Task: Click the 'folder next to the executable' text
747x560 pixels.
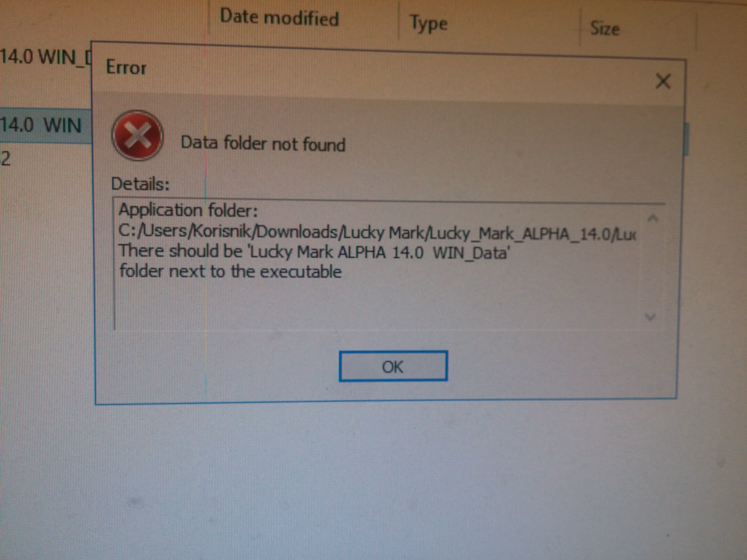Action: (x=231, y=271)
